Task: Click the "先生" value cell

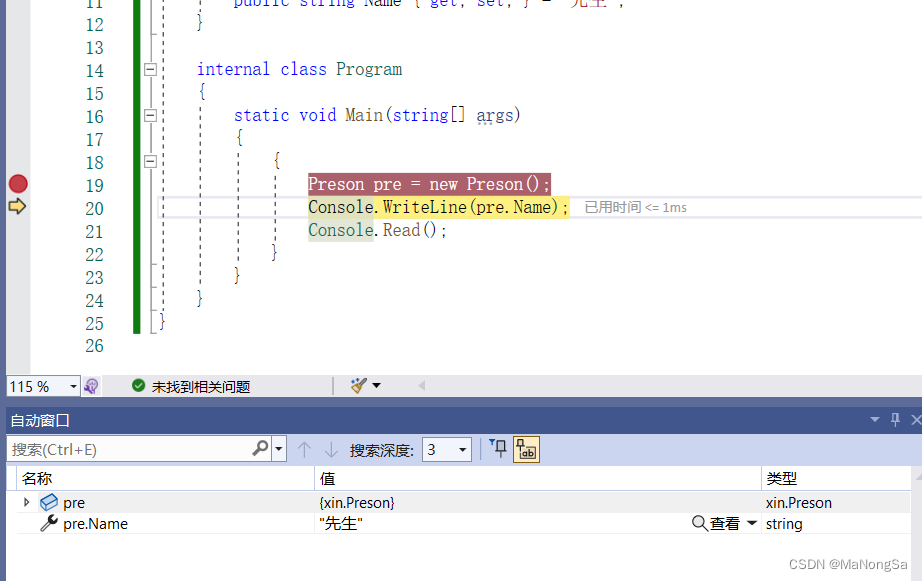Action: [x=341, y=523]
